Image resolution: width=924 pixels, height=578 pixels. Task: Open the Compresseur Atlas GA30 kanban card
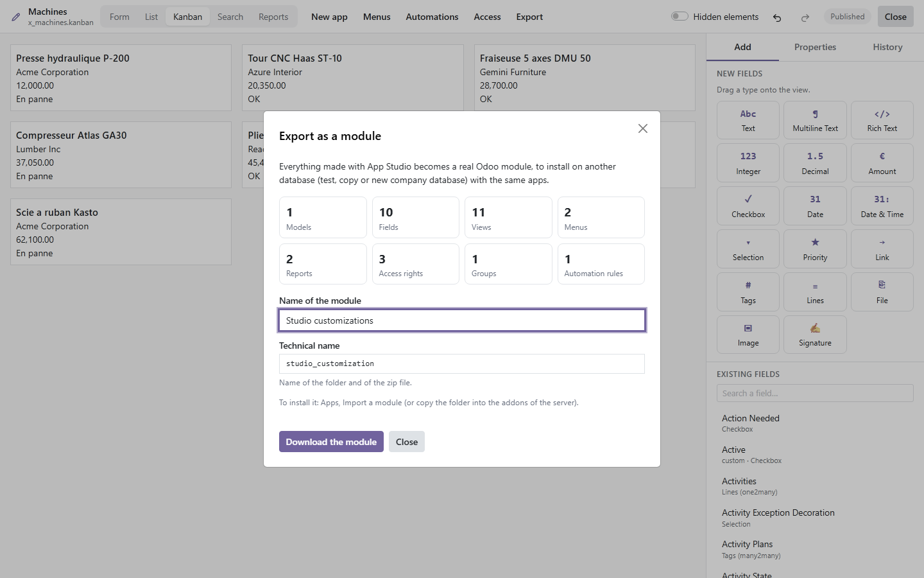click(121, 155)
